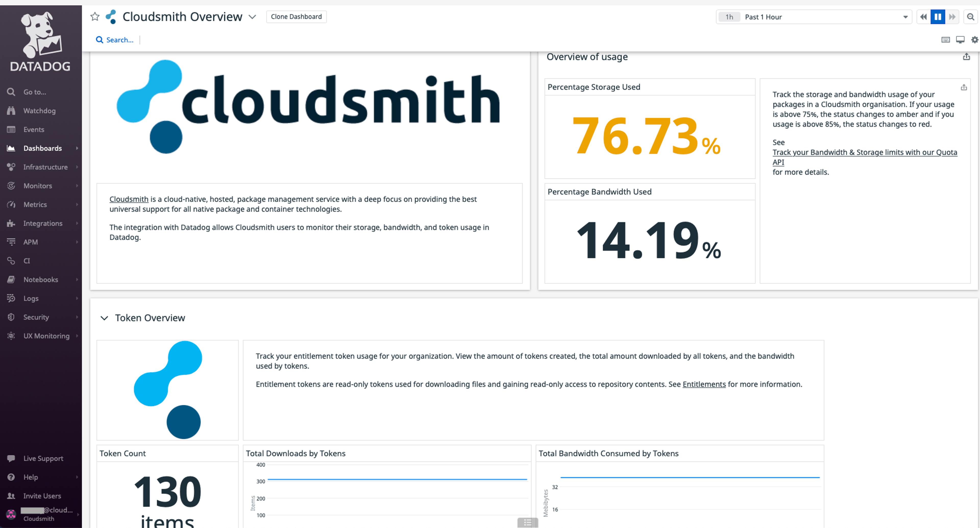Click the zoom magnifier icon top right
Screen dimensions: 980x528
pyautogui.click(x=971, y=17)
